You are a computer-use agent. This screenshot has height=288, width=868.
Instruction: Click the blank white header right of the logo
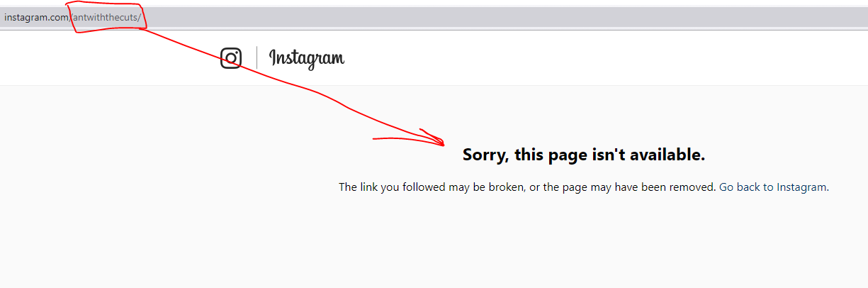(x=602, y=58)
